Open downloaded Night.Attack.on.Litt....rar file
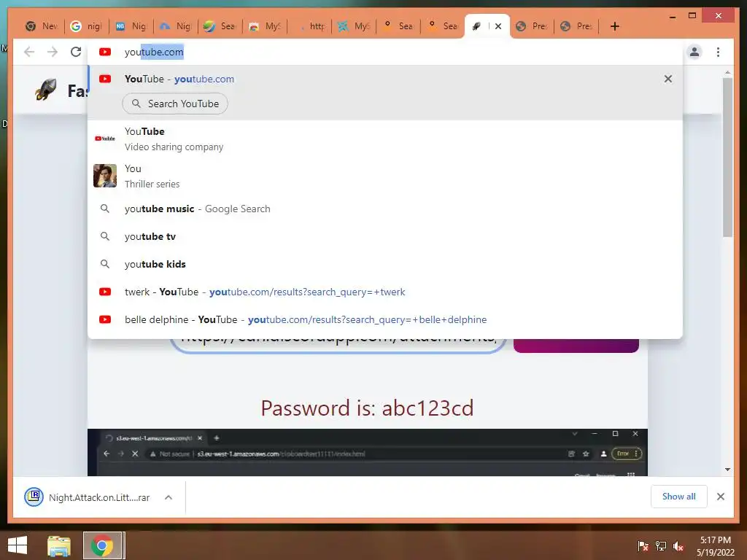747x560 pixels. 88,497
